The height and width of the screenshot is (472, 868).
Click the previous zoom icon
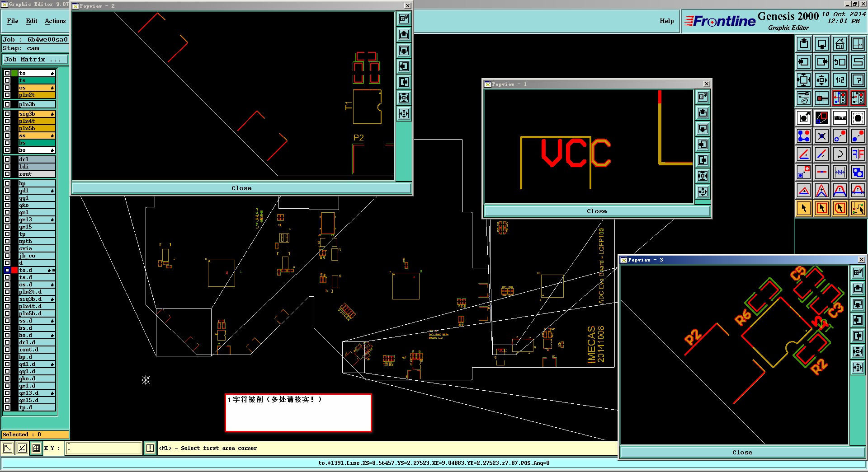click(x=840, y=62)
